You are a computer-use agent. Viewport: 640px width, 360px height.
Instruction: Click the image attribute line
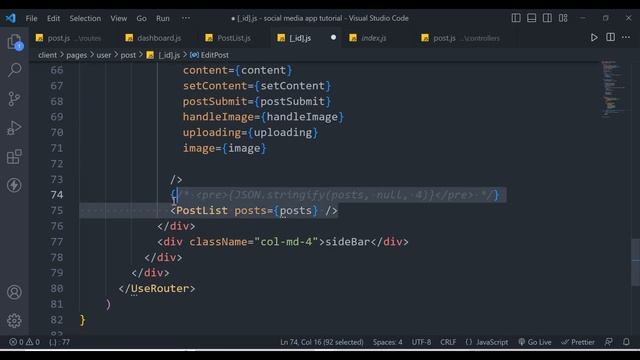tap(224, 148)
